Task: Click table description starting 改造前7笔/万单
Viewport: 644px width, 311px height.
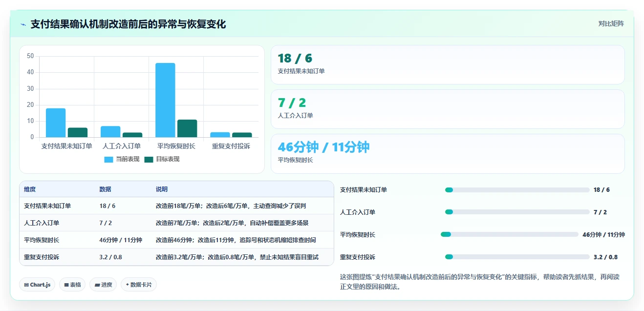Action: tap(232, 223)
